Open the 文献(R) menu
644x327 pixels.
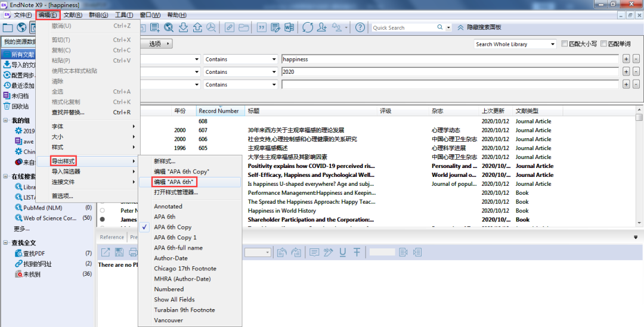point(73,15)
